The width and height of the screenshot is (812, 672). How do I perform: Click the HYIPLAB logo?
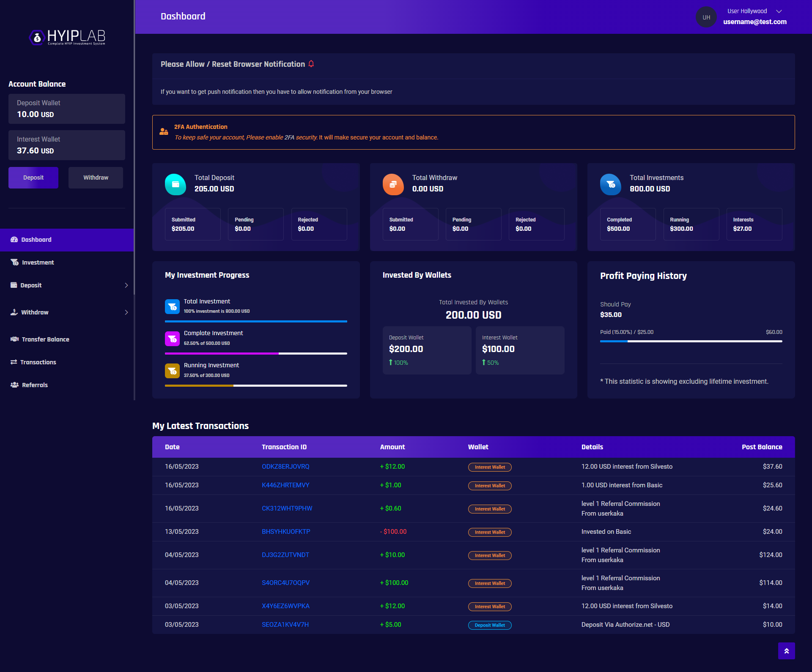[x=67, y=37]
